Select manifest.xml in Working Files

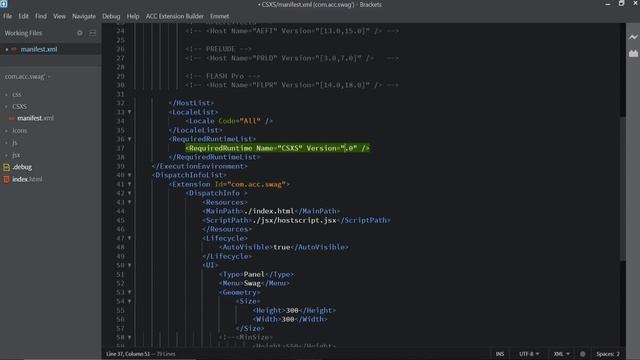[x=39, y=49]
